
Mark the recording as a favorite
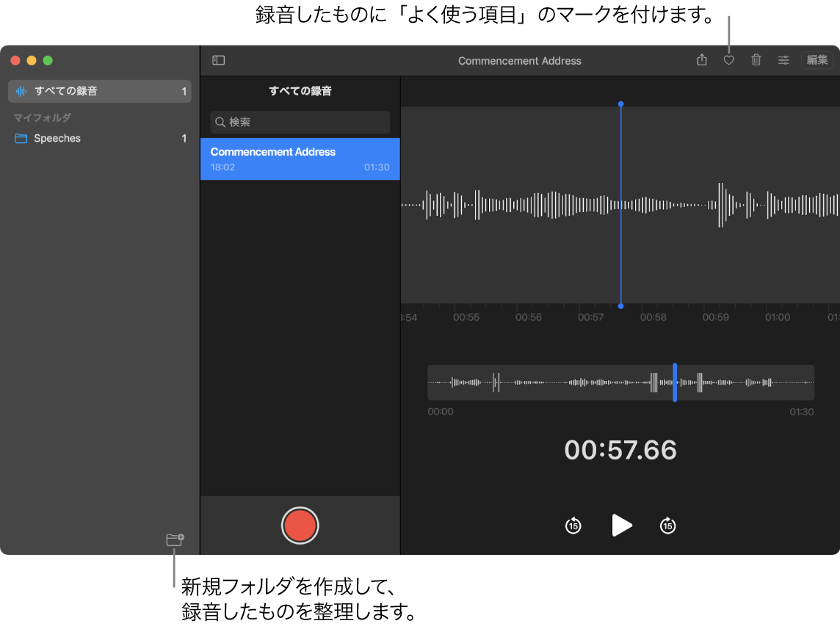pos(728,60)
